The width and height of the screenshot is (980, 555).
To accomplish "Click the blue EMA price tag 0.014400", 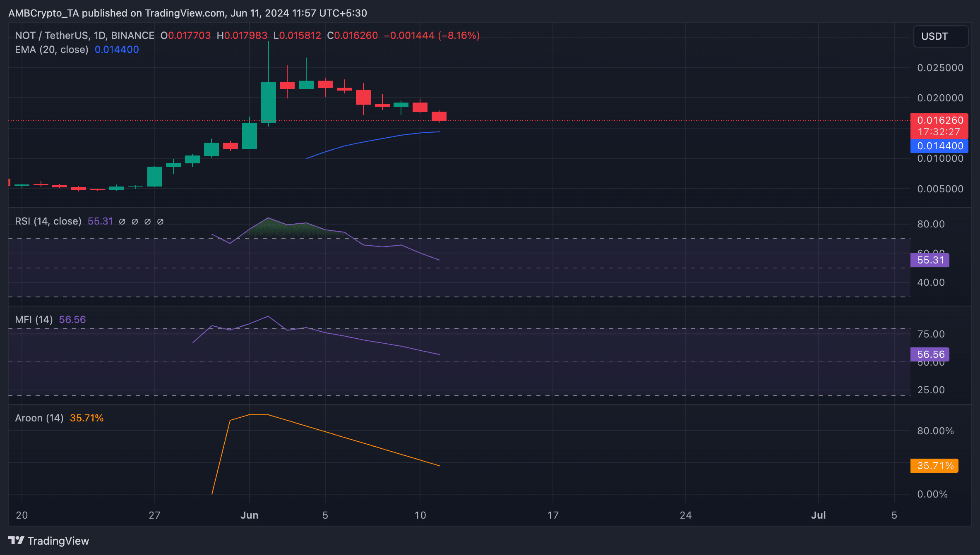I will (x=939, y=146).
